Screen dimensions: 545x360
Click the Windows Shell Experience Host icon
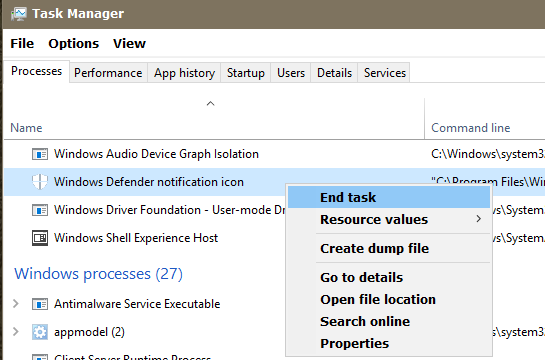(40, 238)
